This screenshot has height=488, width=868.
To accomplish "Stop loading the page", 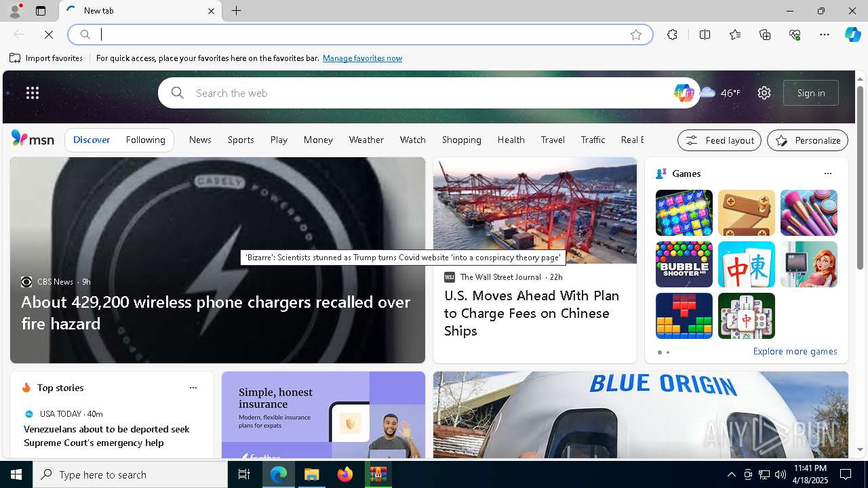I will click(x=49, y=35).
